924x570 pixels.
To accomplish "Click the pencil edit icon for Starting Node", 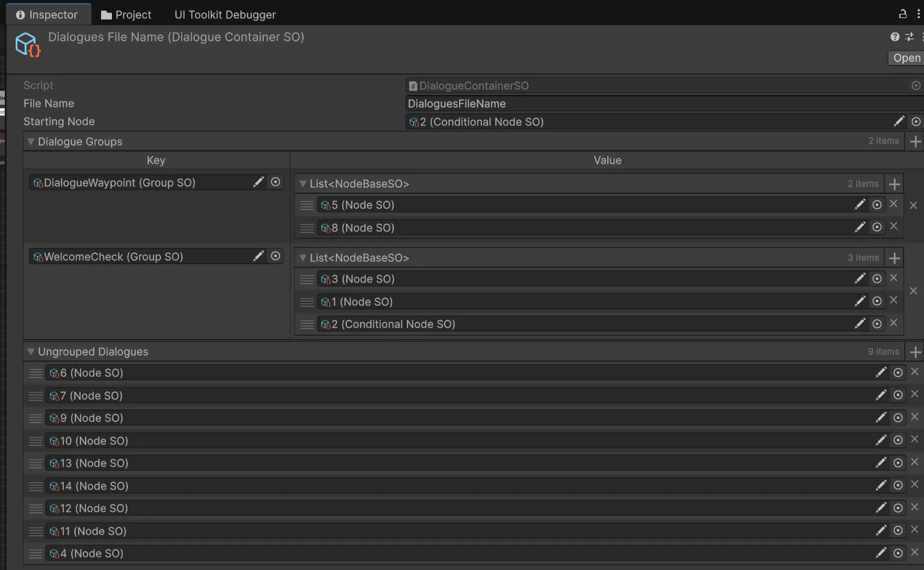I will coord(899,122).
